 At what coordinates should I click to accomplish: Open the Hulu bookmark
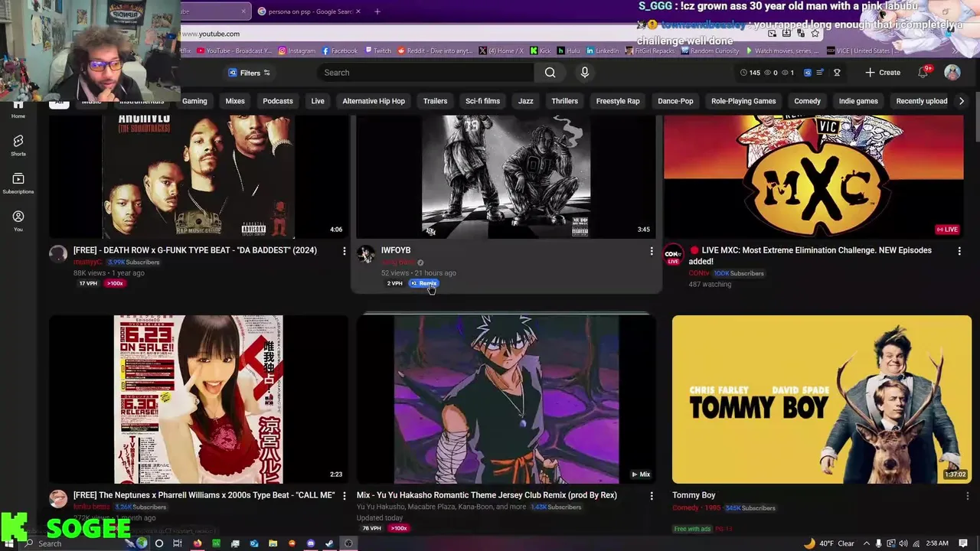tap(569, 51)
